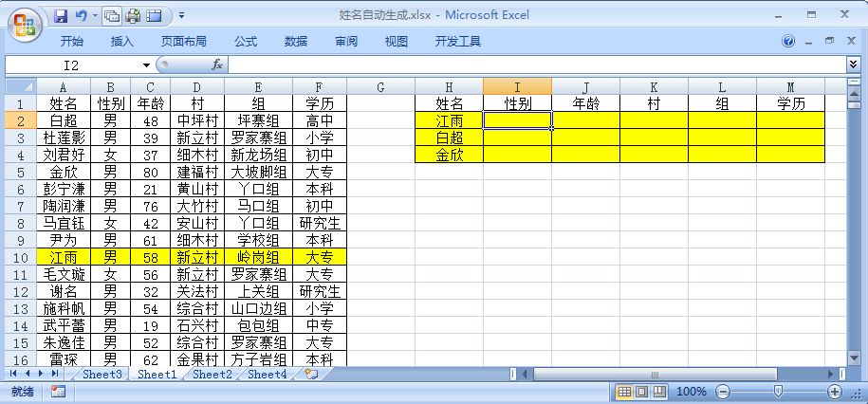Click the yellow cell 江雨 in column A

click(x=64, y=257)
